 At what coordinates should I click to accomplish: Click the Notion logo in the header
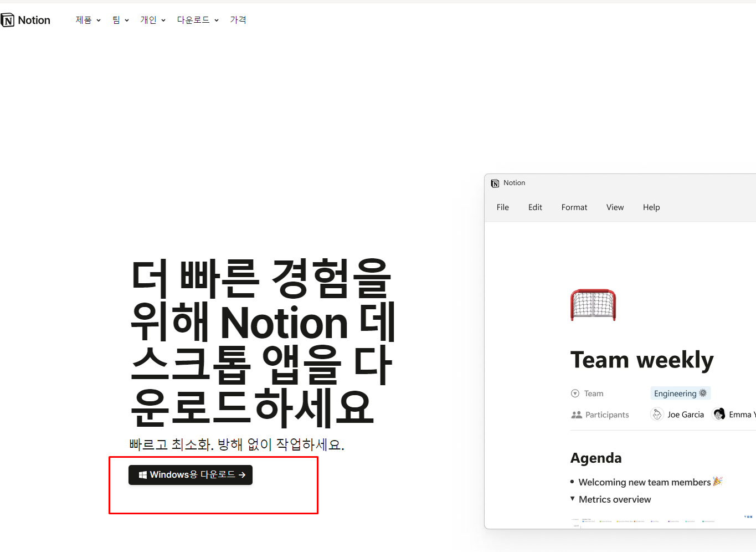coord(25,21)
